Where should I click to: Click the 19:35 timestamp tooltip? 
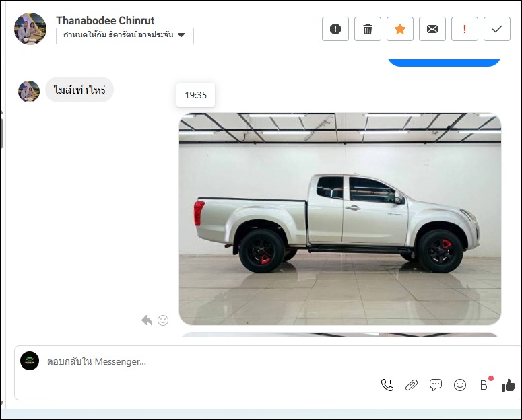point(196,95)
